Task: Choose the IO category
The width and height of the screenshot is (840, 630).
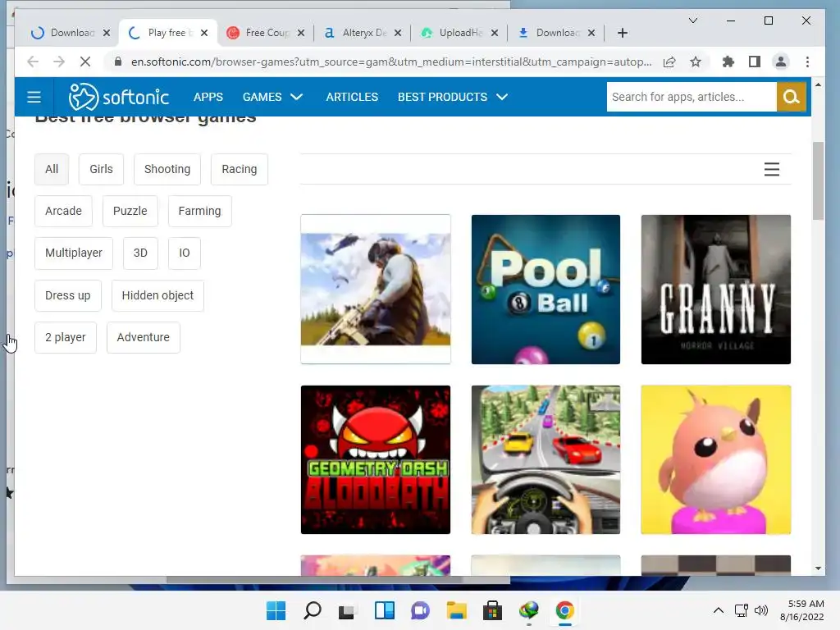Action: 185,253
